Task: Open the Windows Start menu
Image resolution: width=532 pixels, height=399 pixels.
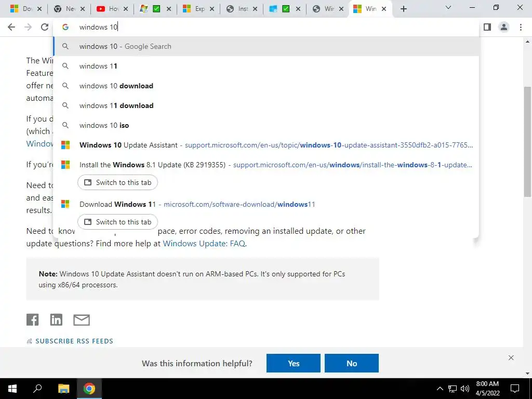Action: pyautogui.click(x=12, y=389)
